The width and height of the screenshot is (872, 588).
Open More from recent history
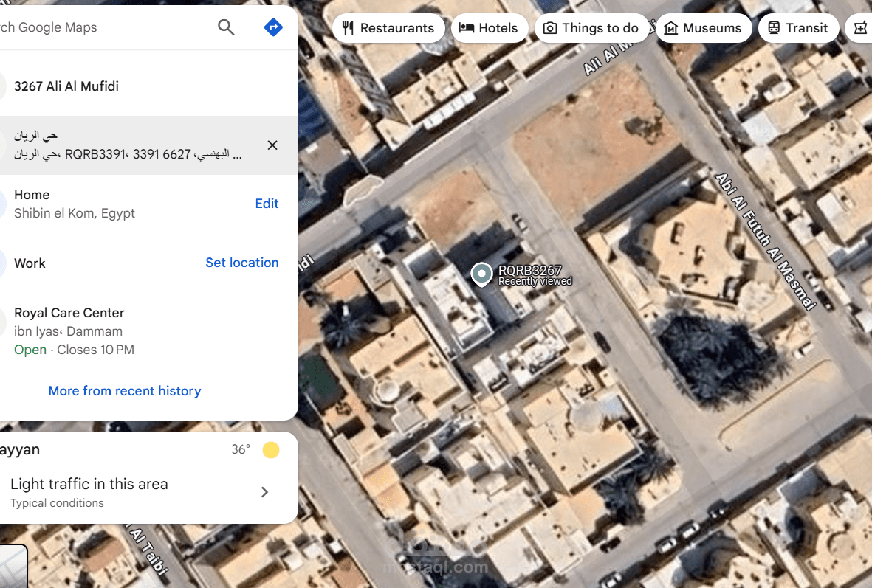(x=125, y=391)
